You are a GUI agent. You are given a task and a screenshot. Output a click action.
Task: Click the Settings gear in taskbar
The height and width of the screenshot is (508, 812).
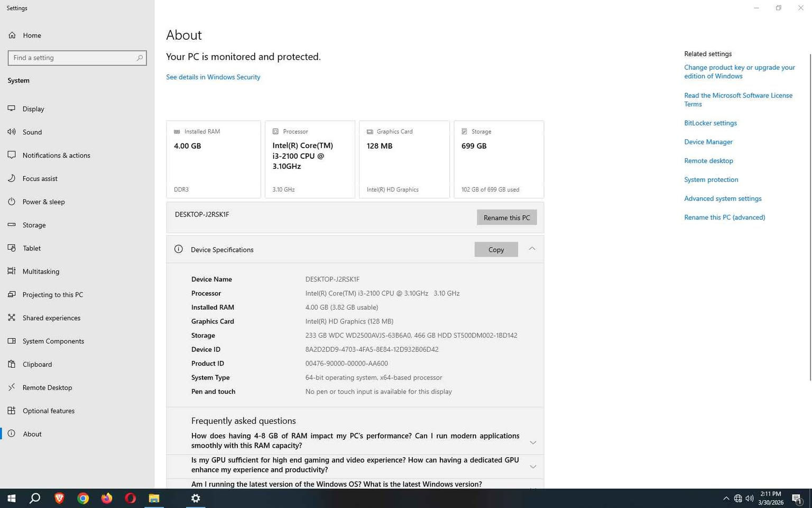[196, 498]
